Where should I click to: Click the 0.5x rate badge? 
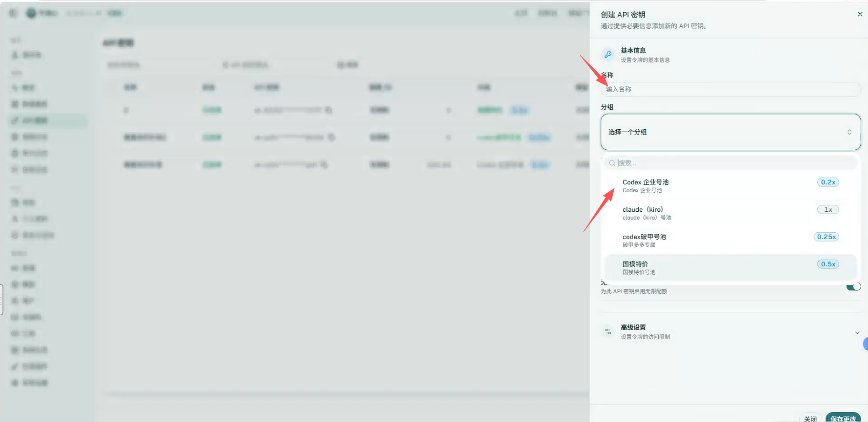point(828,264)
